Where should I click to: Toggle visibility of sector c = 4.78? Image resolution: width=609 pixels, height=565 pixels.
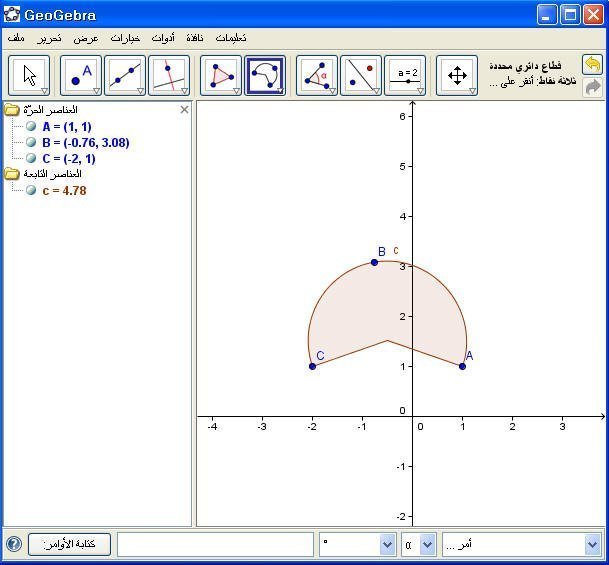[32, 191]
